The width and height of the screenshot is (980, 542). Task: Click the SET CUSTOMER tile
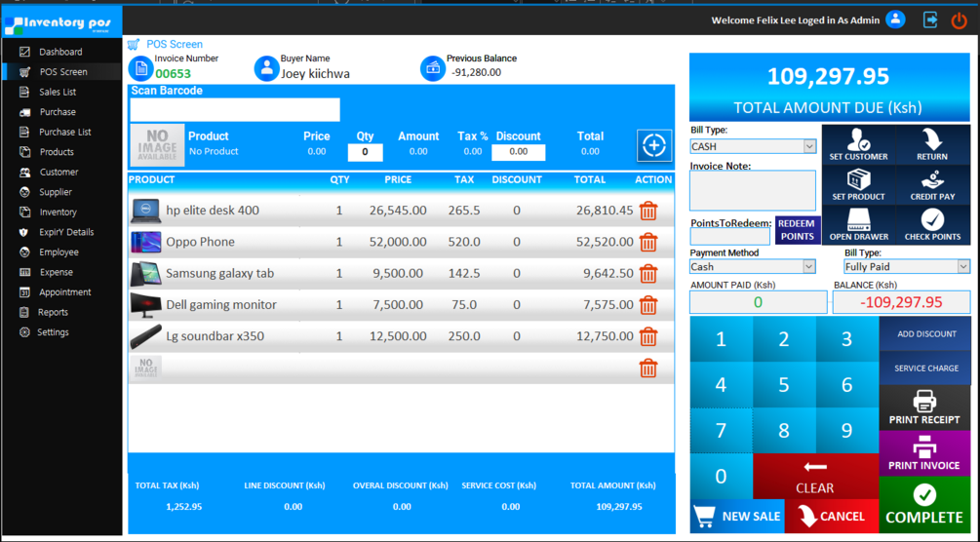coord(858,144)
